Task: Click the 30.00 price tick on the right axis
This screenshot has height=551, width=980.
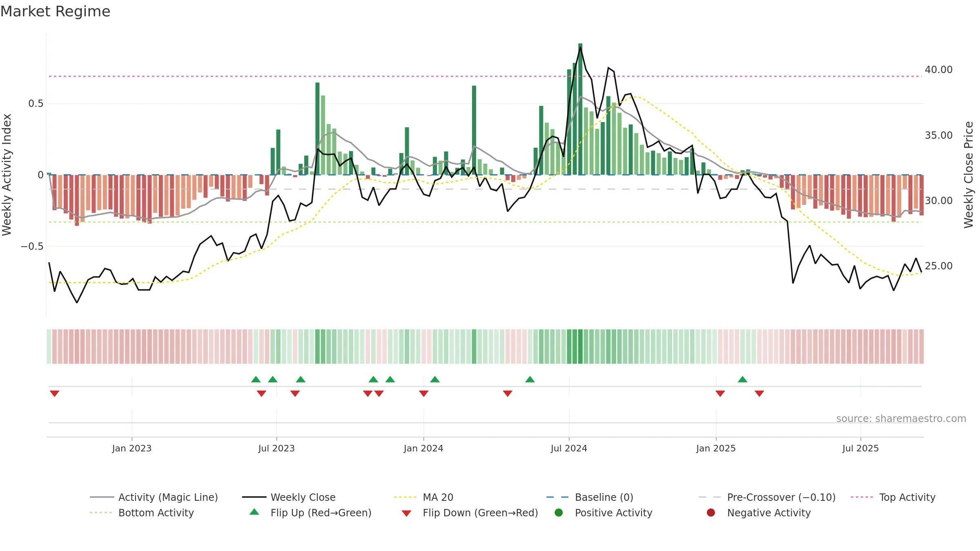Action: pyautogui.click(x=938, y=200)
